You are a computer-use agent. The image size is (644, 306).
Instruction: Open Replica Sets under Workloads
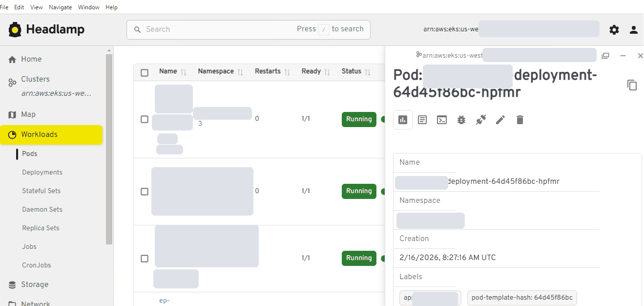tap(41, 228)
